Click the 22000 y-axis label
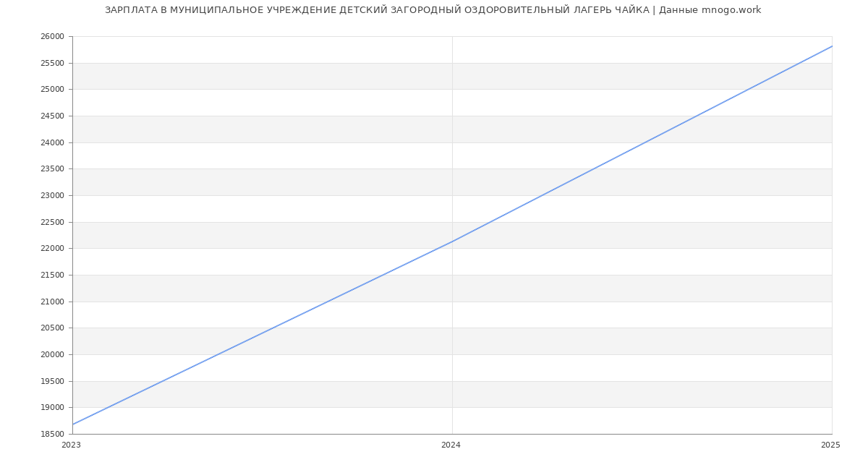 (x=53, y=249)
